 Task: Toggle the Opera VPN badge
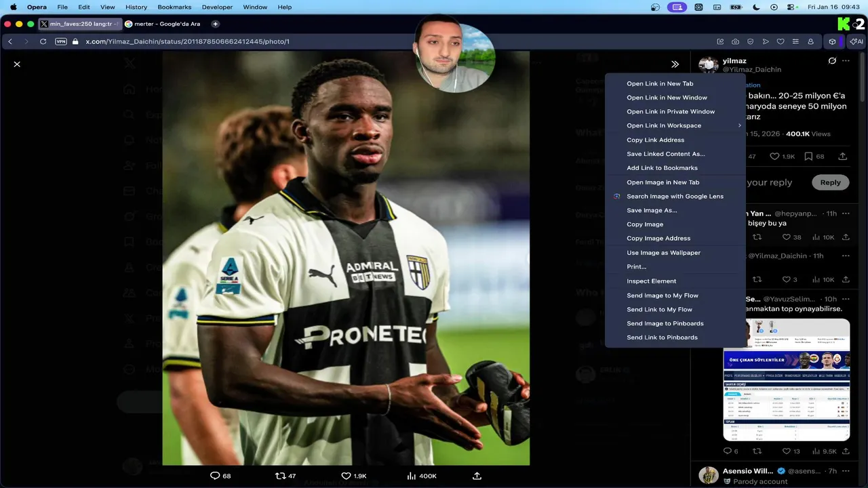point(61,41)
